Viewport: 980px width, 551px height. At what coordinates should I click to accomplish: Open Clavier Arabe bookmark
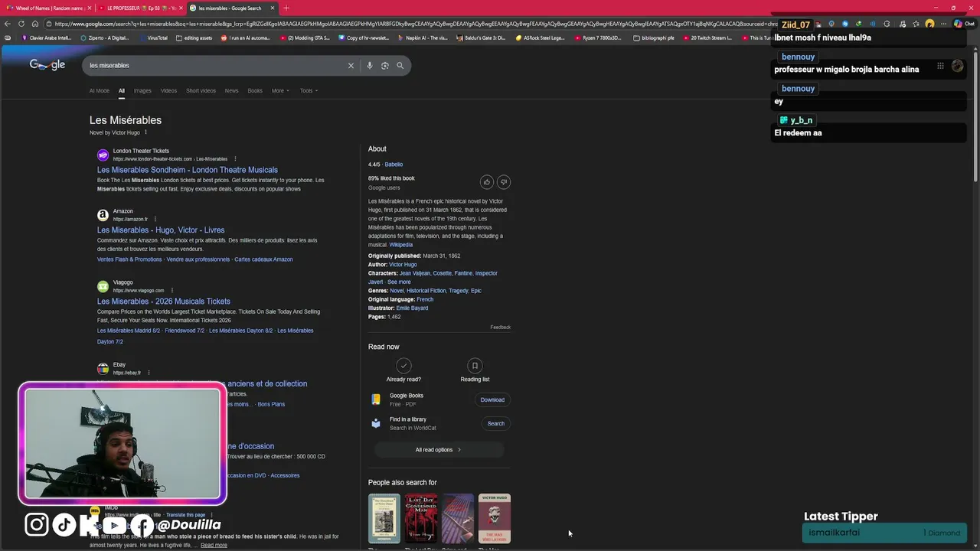[x=47, y=37]
